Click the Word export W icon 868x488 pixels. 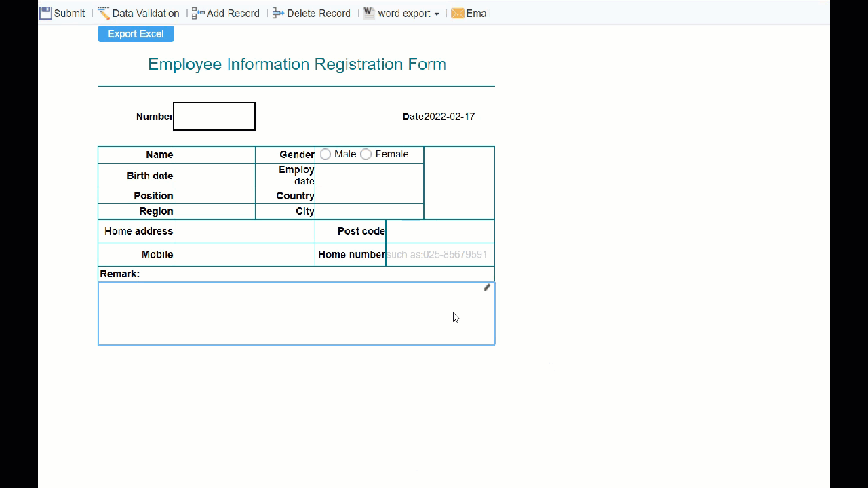coord(368,12)
